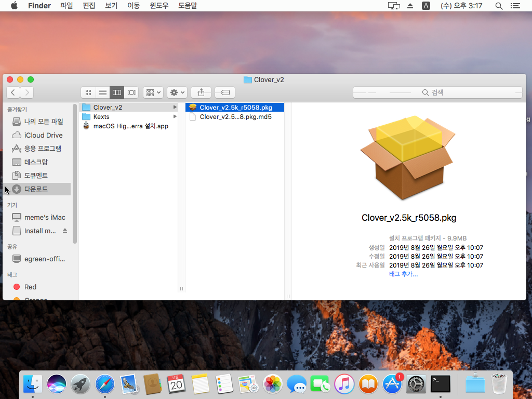This screenshot has width=532, height=399.
Task: Select the Kexts folder
Action: coord(129,117)
